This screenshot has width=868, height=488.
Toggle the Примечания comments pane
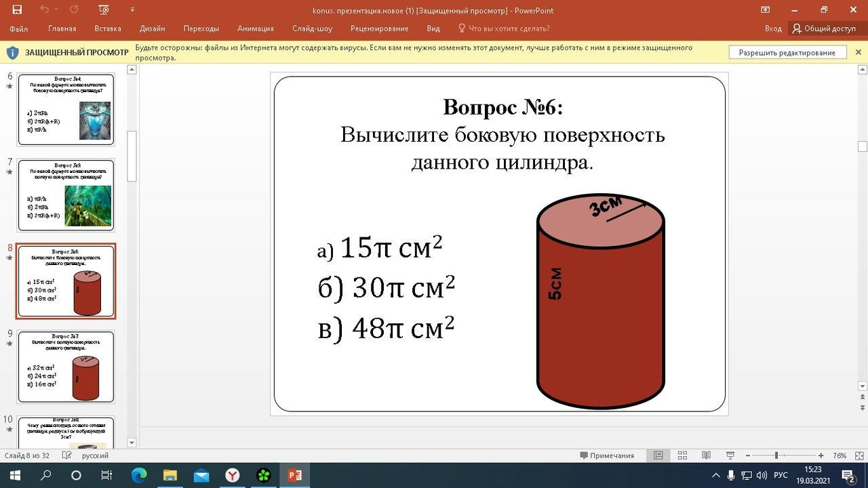tap(607, 455)
